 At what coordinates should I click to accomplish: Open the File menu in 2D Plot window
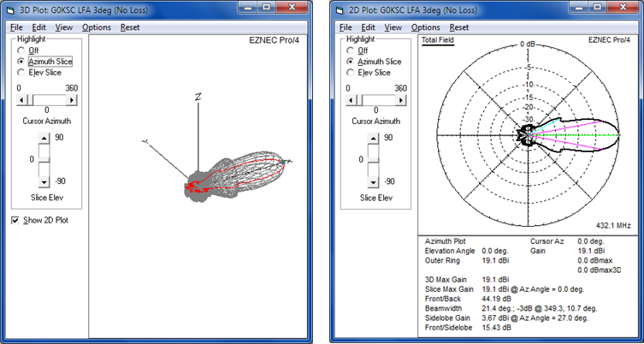point(346,27)
